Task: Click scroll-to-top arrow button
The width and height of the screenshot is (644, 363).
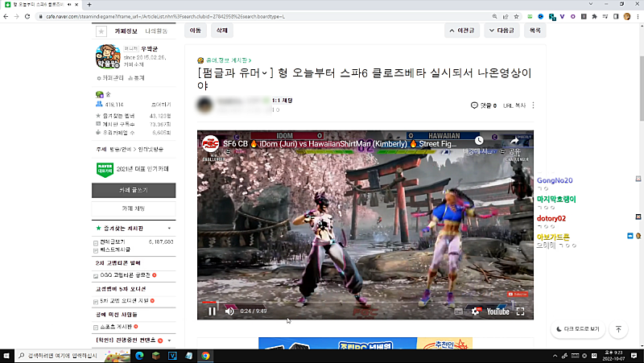Action: coord(618,329)
